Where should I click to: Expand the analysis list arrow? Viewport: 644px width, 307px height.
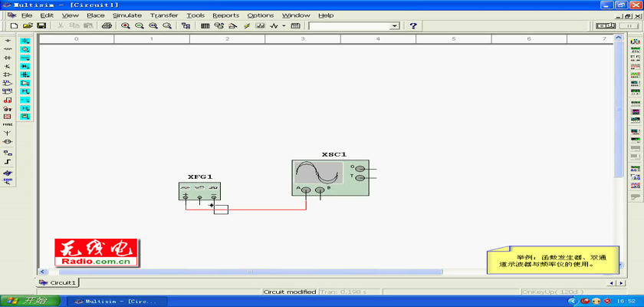(x=284, y=26)
